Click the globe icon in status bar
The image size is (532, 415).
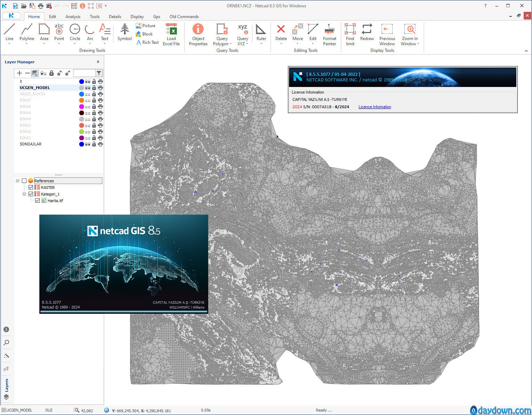107,410
